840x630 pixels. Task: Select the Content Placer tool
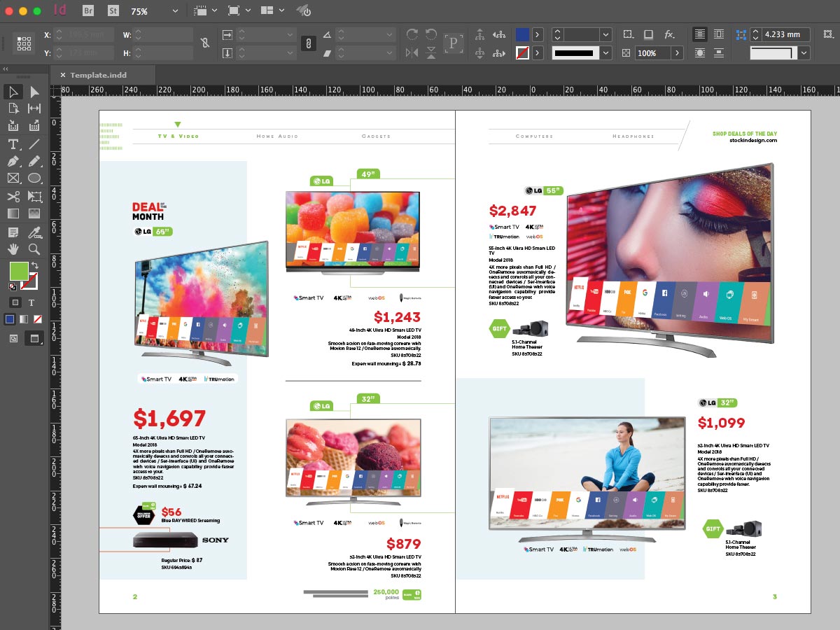[34, 126]
